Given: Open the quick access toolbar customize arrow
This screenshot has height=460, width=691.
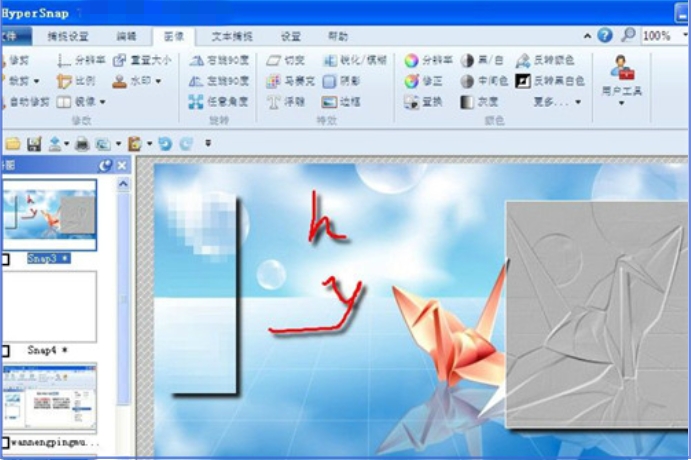Looking at the screenshot, I should coord(208,143).
